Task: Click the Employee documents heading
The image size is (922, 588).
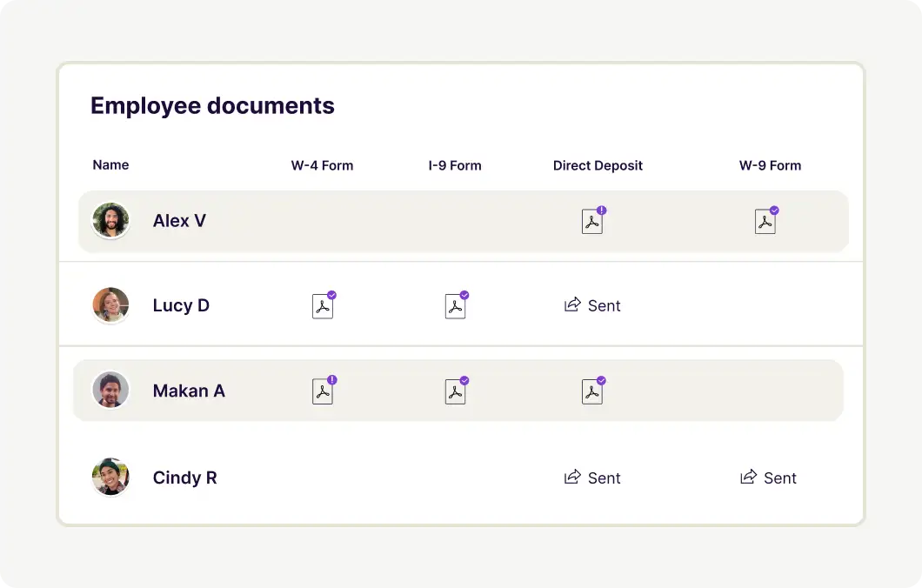Action: tap(212, 106)
